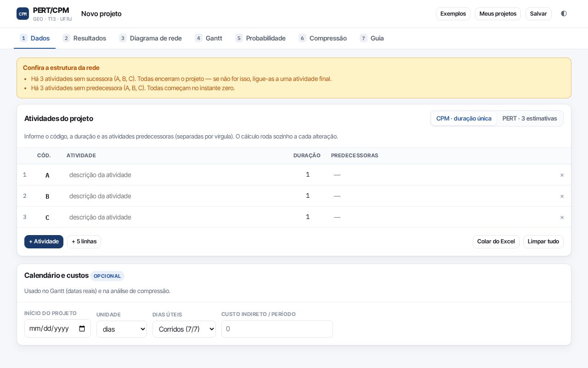
Task: Click the code cell A
Action: tap(47, 175)
